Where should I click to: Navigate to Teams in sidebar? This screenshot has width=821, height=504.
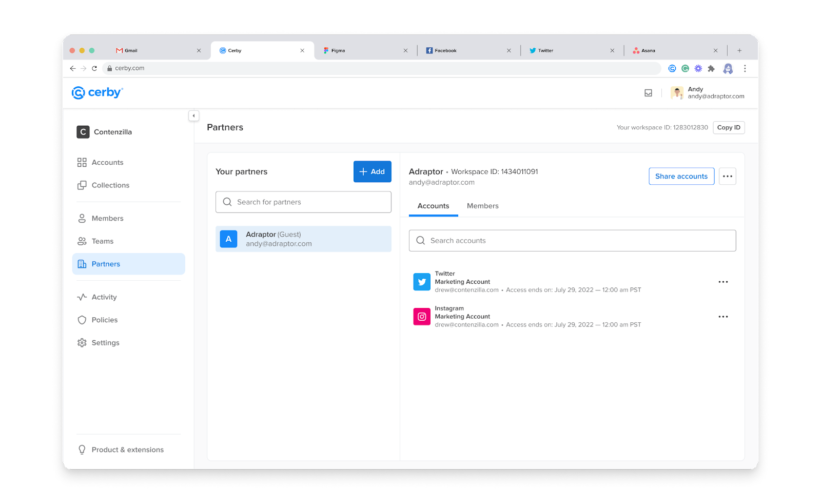pyautogui.click(x=95, y=241)
